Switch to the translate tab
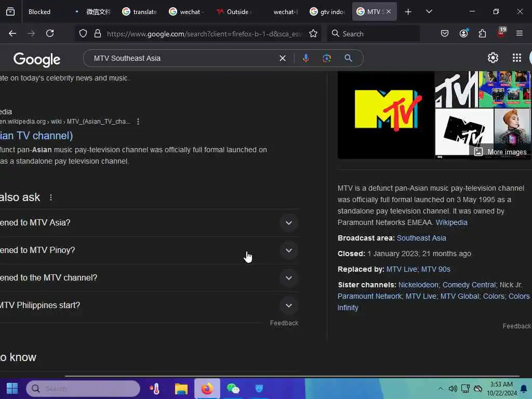The image size is (532, 399). (x=140, y=12)
